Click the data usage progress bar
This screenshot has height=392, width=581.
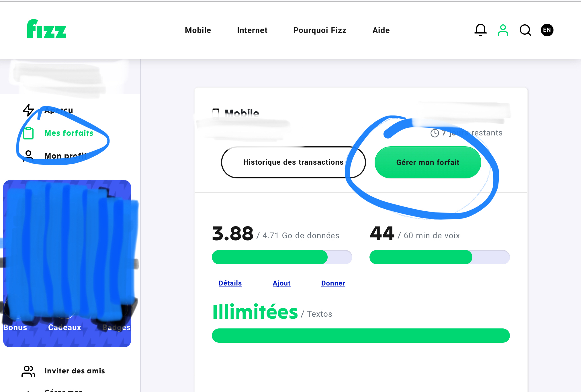282,257
